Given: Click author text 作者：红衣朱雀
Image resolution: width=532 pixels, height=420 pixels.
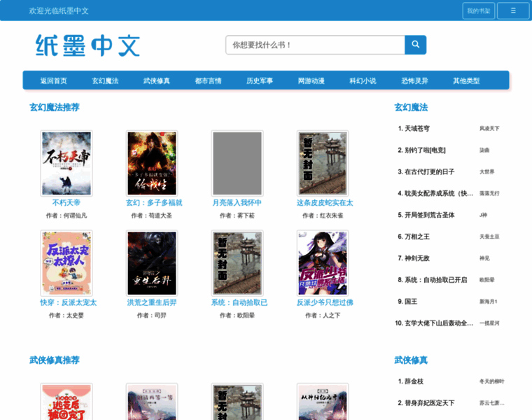Looking at the screenshot, I should 323,216.
